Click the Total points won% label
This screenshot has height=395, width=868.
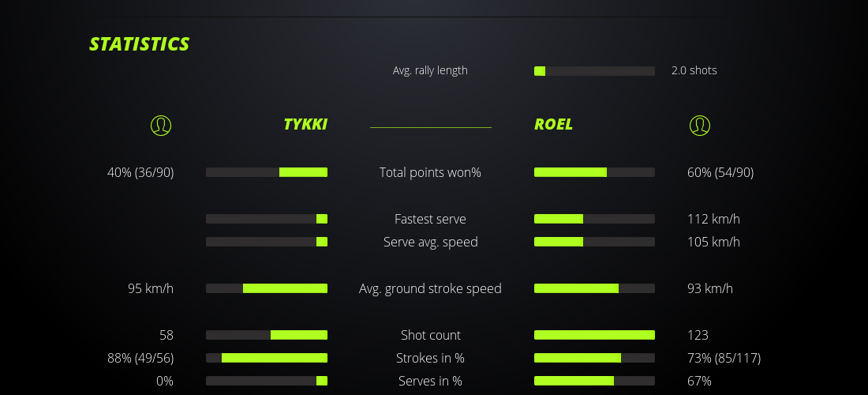click(430, 172)
